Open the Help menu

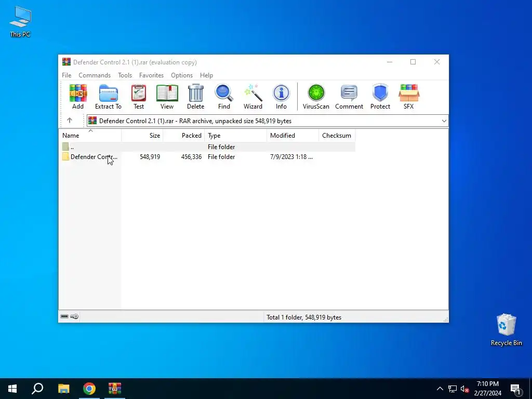click(x=206, y=75)
